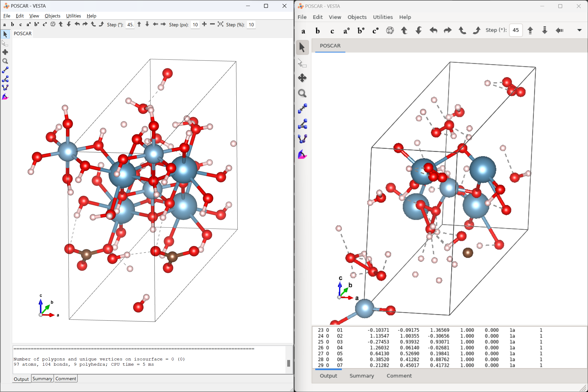Click fit-to-screen icon in left toolbar
This screenshot has width=588, height=392.
coord(220,24)
